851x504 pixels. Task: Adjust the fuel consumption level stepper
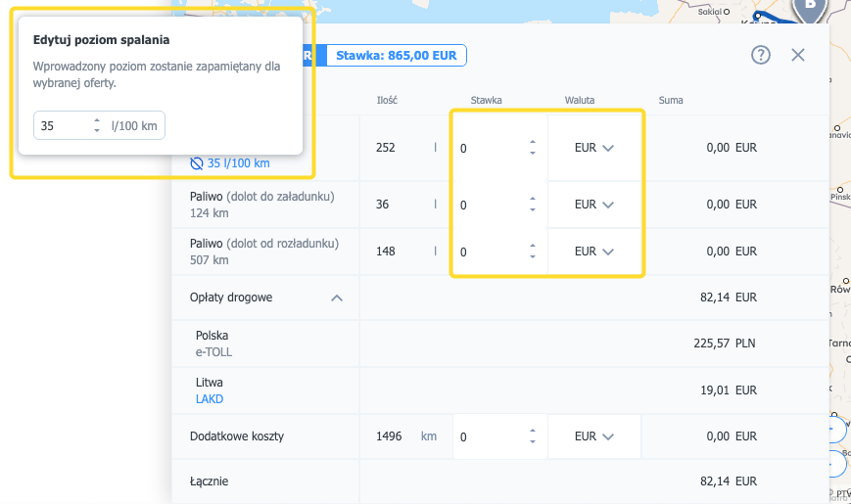click(97, 125)
